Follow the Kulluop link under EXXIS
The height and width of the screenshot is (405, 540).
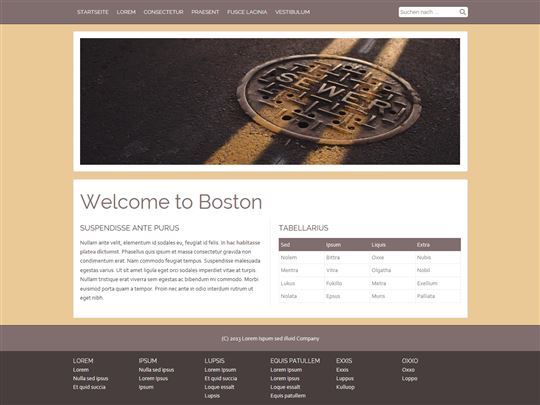pyautogui.click(x=345, y=387)
